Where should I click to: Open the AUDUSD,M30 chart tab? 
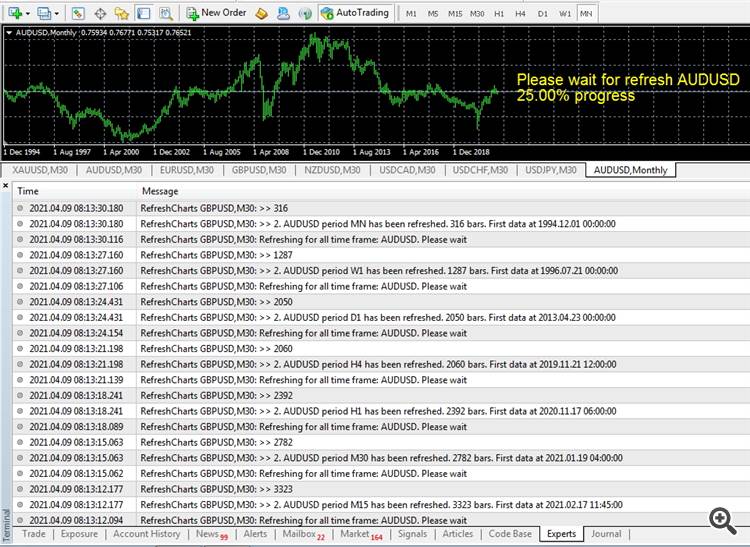[x=114, y=170]
